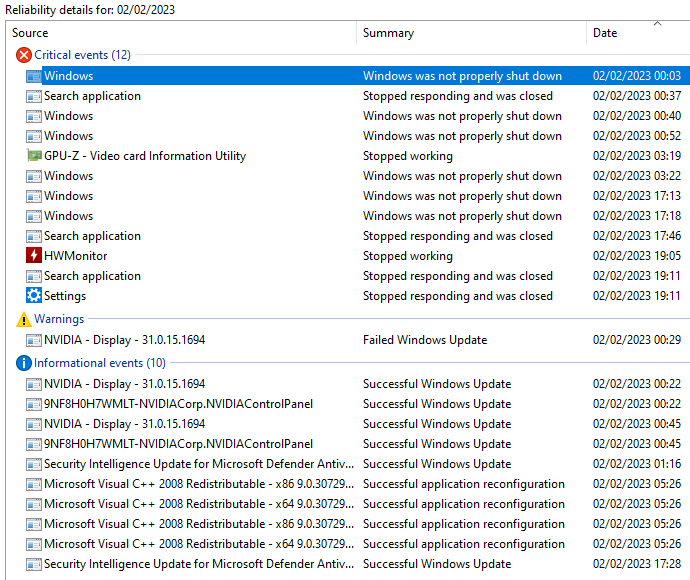Click the red HWMonitor lightning icon
Screen dimensions: 690x580
coord(34,256)
